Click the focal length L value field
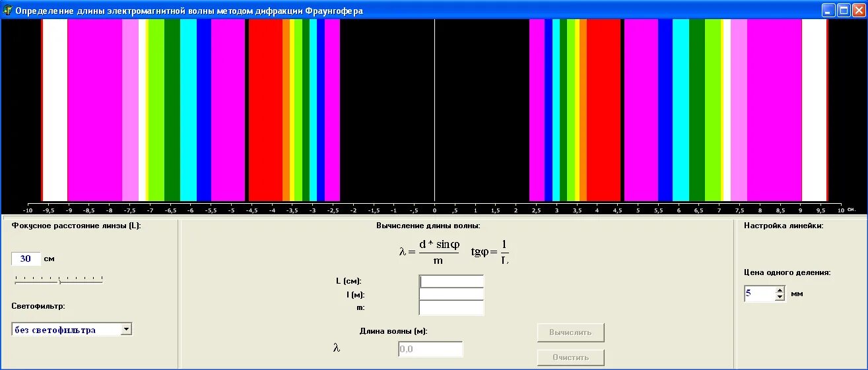 pos(26,259)
